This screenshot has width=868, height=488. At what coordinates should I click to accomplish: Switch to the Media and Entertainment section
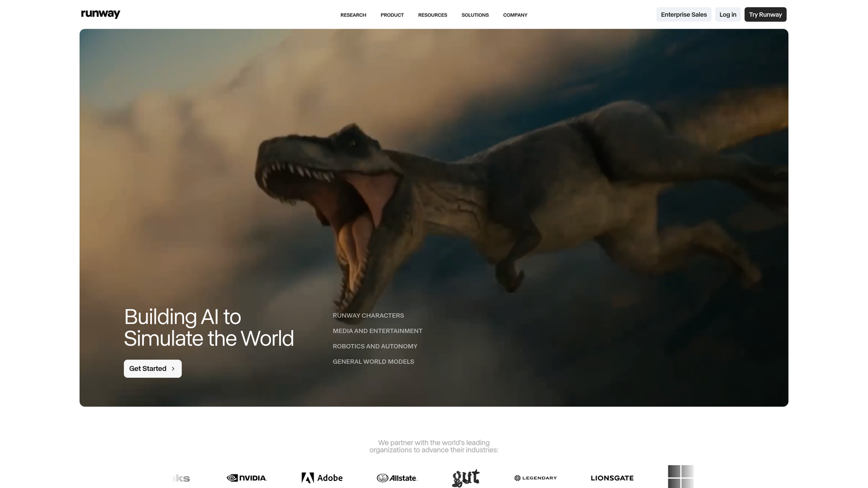pyautogui.click(x=377, y=330)
